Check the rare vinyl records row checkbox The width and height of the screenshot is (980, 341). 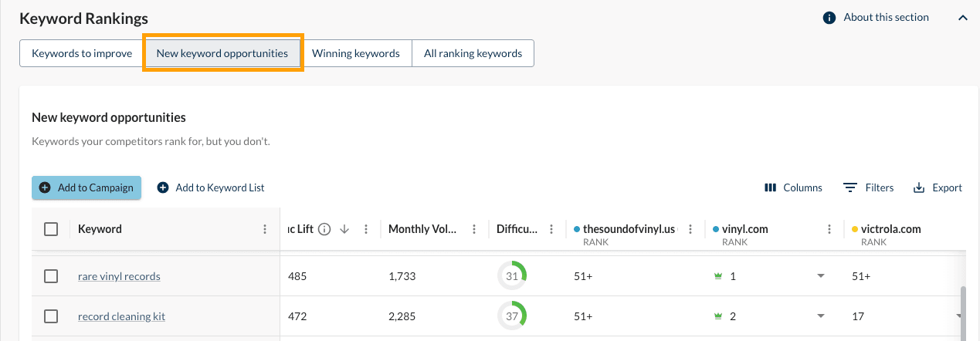click(51, 276)
